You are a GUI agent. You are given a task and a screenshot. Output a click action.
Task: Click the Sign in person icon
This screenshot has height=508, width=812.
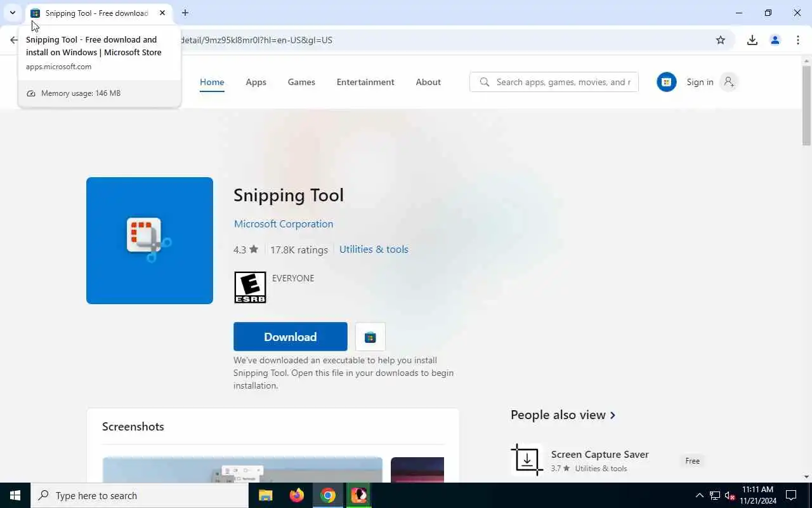tap(729, 82)
